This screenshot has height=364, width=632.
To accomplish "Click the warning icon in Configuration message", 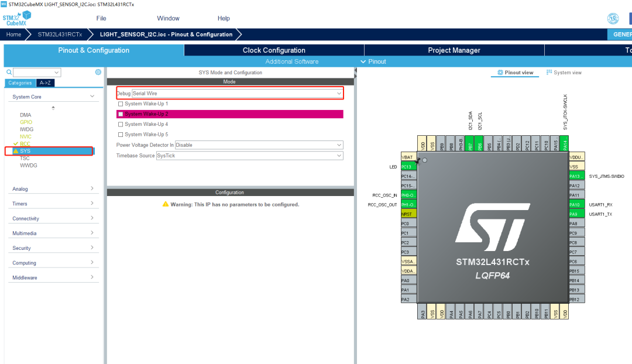I will 165,204.
